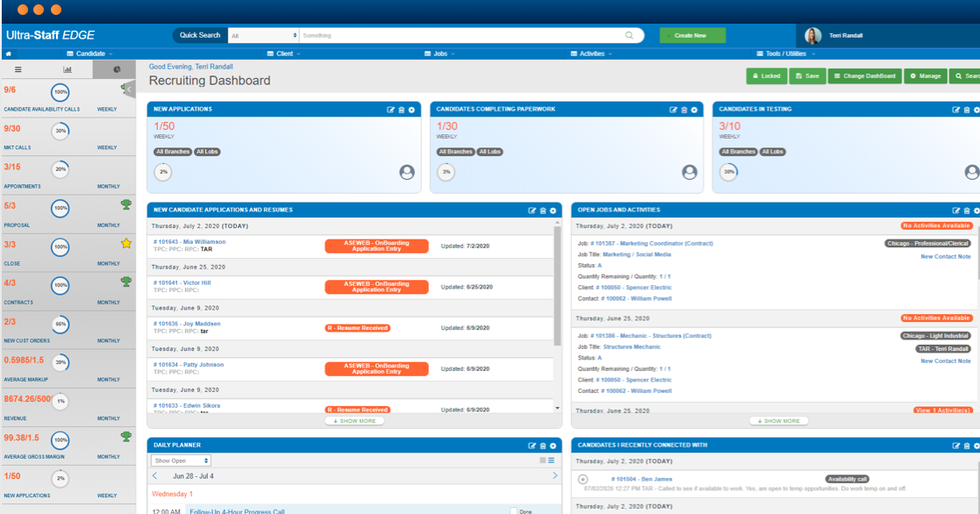Edit the Open Jobs and Activities widget
The height and width of the screenshot is (514, 980).
click(x=955, y=211)
